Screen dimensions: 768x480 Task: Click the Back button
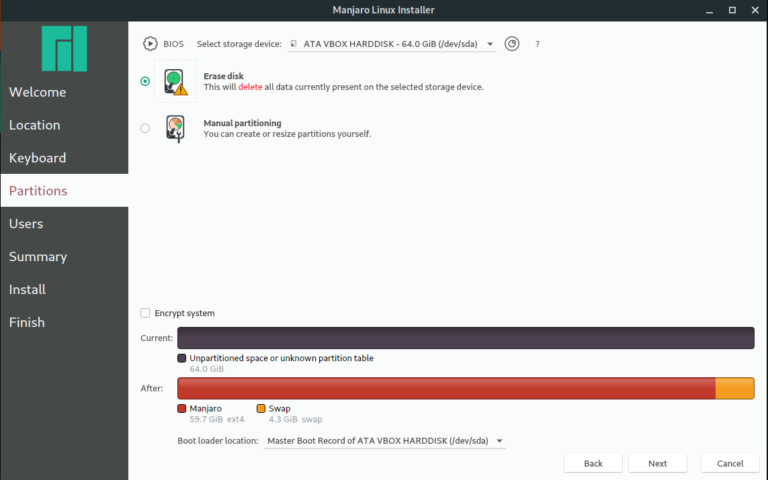tap(593, 463)
